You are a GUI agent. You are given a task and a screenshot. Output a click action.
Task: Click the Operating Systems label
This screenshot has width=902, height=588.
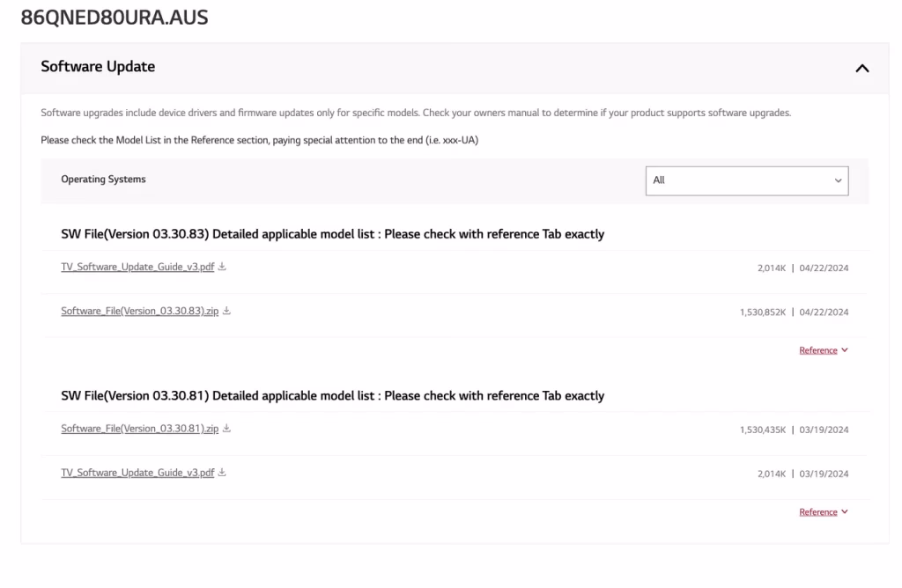pyautogui.click(x=102, y=180)
